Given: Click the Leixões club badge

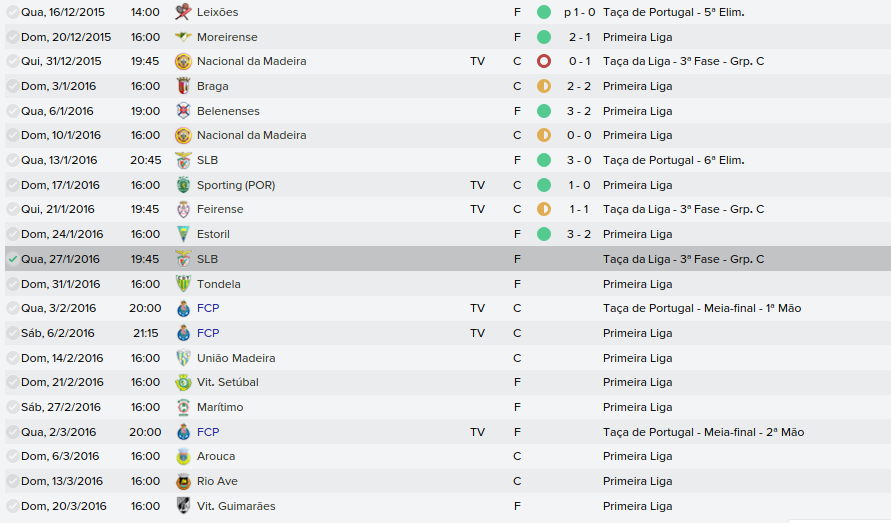Looking at the screenshot, I should (182, 12).
